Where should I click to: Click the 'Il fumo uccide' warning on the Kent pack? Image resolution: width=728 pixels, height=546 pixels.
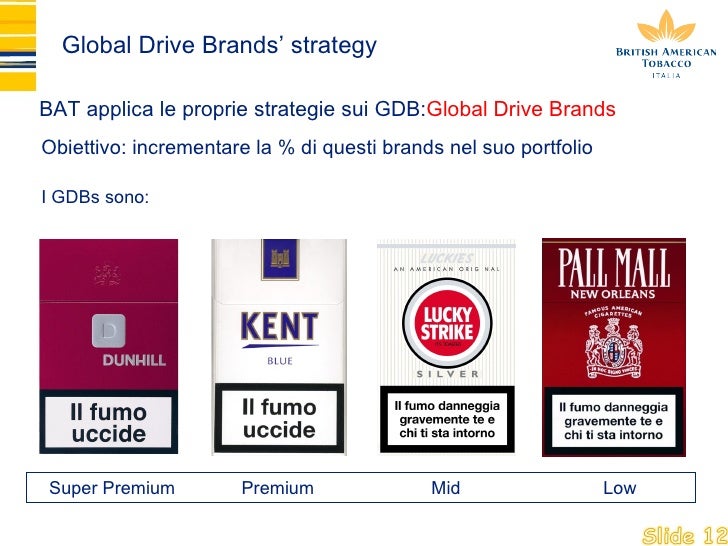pos(279,418)
